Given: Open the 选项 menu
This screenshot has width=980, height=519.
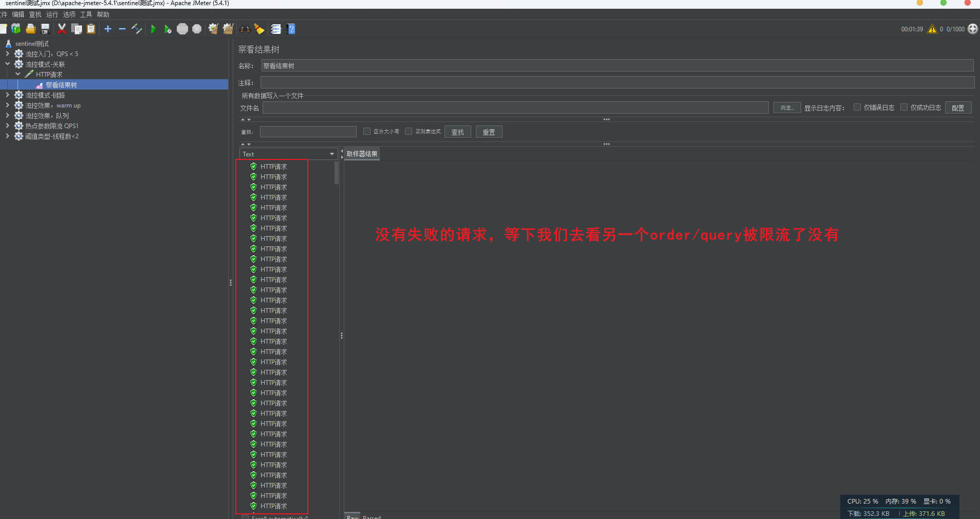Looking at the screenshot, I should pos(69,14).
